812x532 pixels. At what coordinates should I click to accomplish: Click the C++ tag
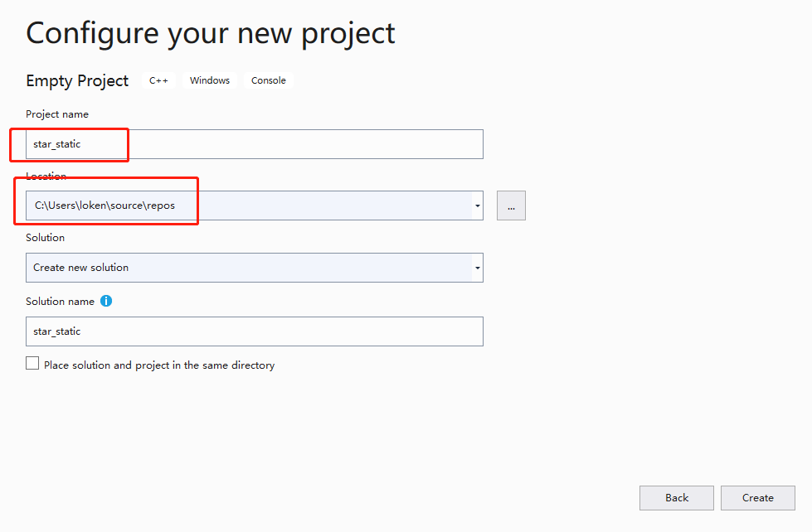(x=158, y=80)
